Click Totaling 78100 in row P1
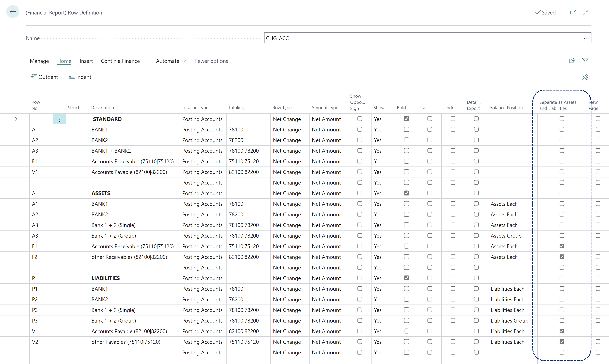The width and height of the screenshot is (609, 364). [x=248, y=289]
